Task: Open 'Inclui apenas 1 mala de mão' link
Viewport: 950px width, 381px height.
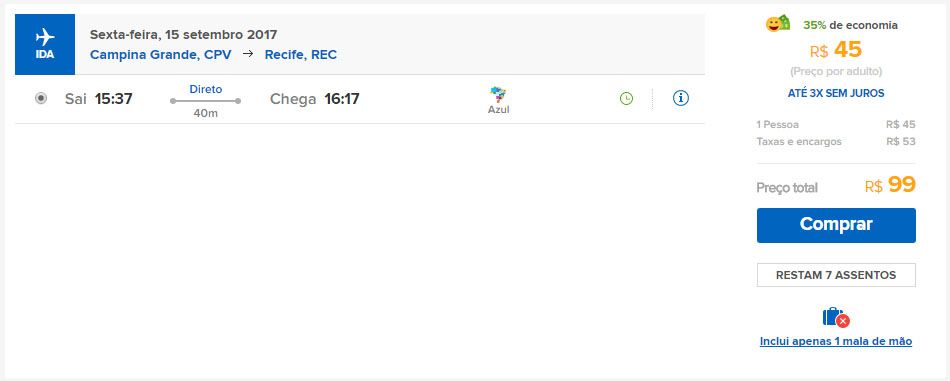Action: (x=835, y=341)
